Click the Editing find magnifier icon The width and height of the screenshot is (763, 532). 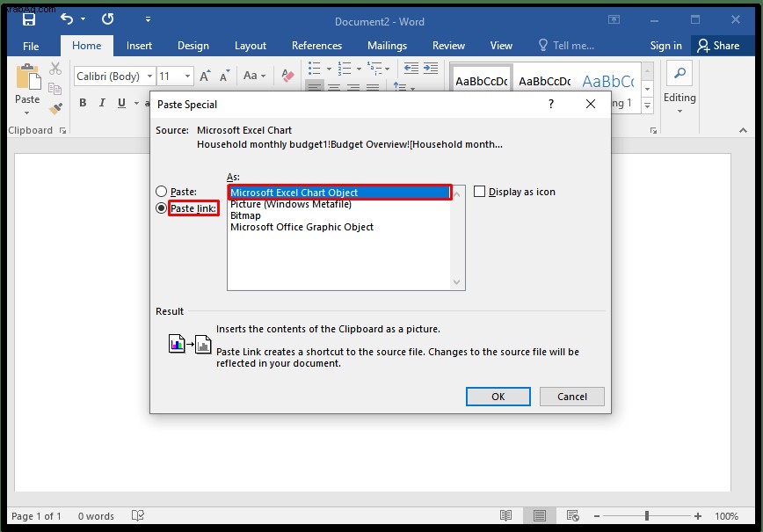[x=679, y=74]
